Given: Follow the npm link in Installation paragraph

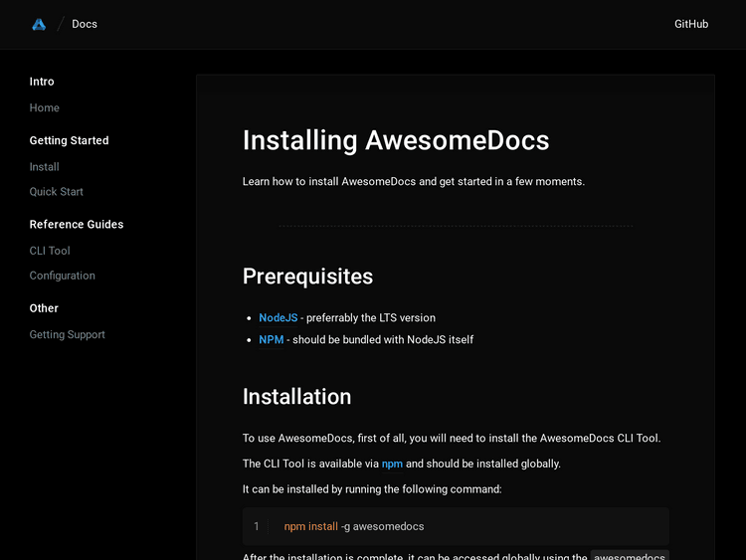Looking at the screenshot, I should (392, 464).
